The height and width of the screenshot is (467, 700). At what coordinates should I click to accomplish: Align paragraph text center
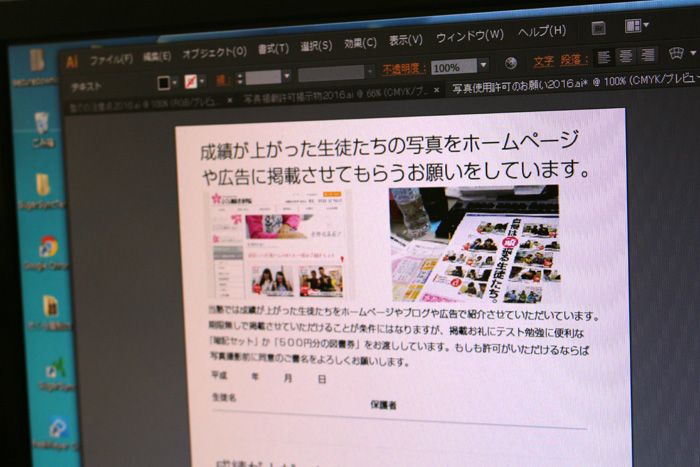click(x=626, y=55)
